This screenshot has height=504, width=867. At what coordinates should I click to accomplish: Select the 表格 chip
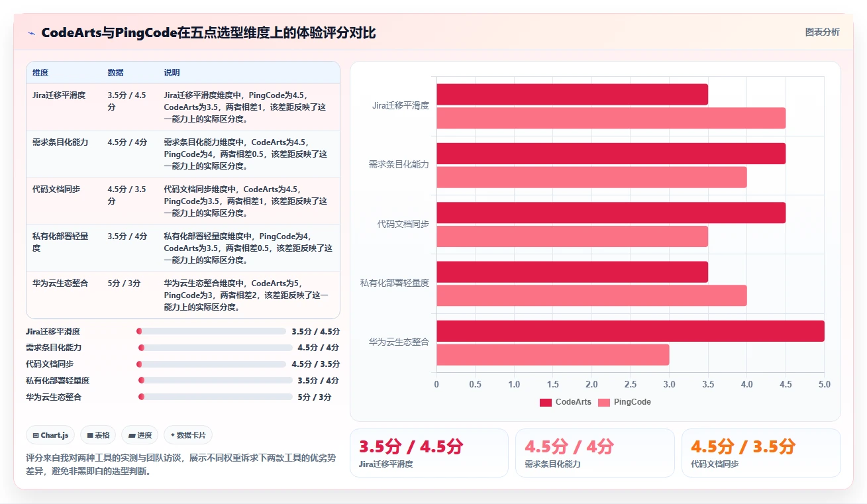coord(98,435)
